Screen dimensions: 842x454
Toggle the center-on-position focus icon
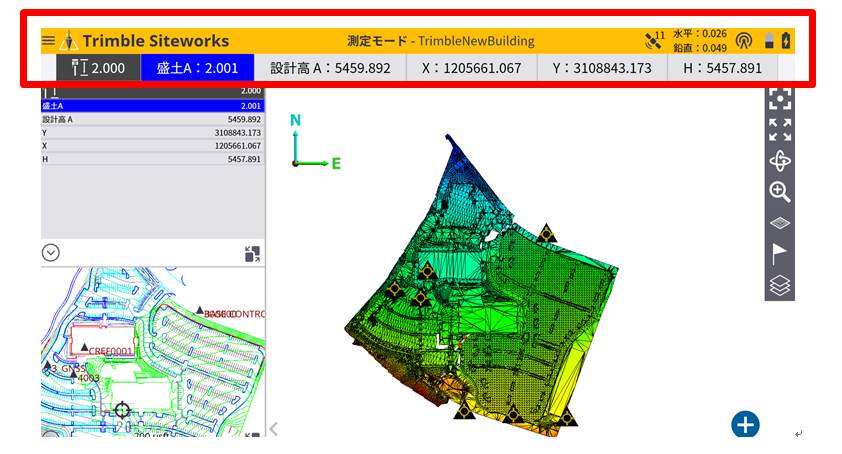[x=780, y=99]
